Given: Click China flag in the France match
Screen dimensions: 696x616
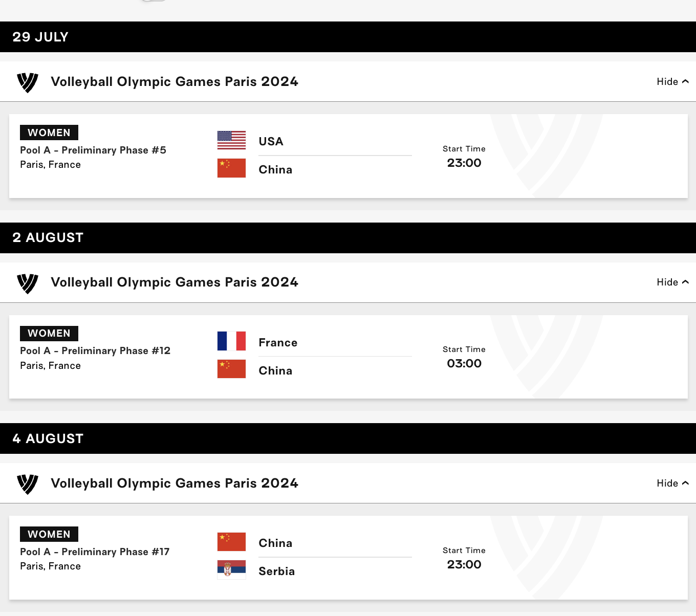Looking at the screenshot, I should (x=231, y=369).
